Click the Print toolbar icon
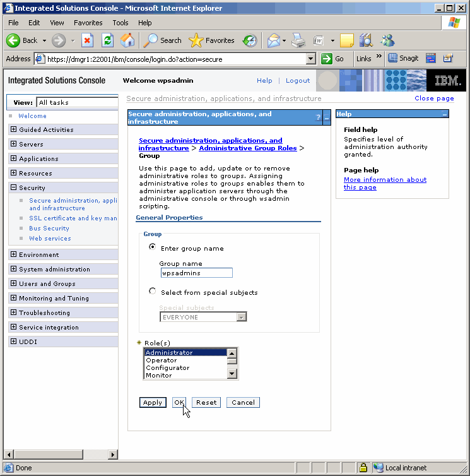Image resolution: width=470 pixels, height=476 pixels. click(298, 40)
